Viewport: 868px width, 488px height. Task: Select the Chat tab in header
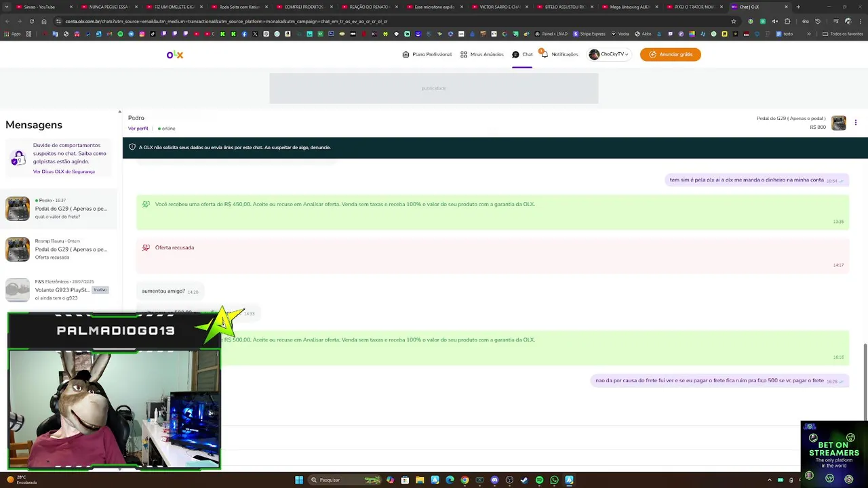click(522, 54)
